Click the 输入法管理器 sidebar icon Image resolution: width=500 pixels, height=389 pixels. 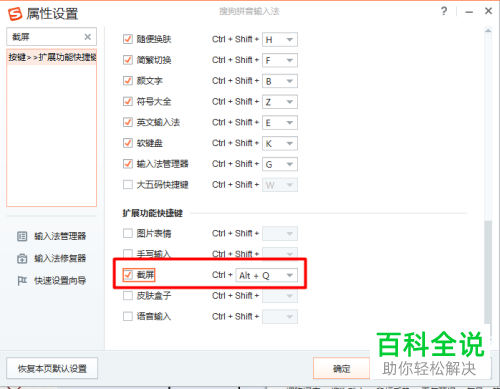point(22,236)
